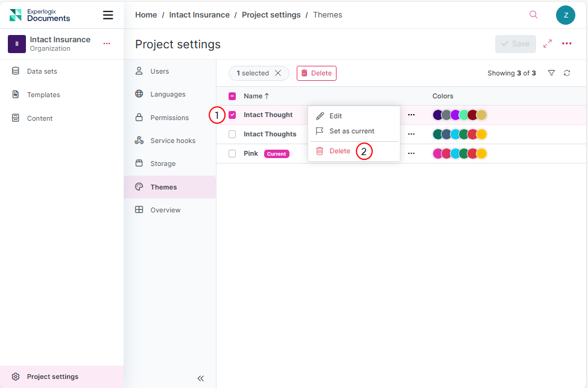The image size is (588, 388).
Task: Open the user avatar Z
Action: [x=565, y=15]
